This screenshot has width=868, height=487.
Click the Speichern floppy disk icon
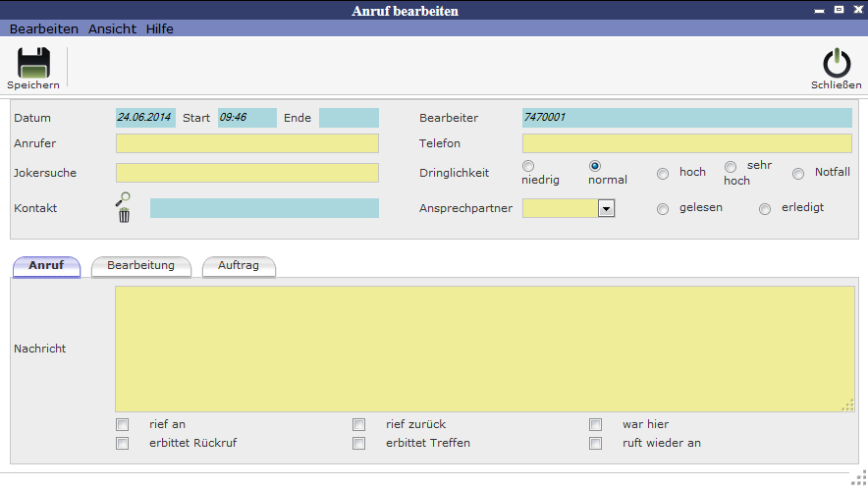33,64
